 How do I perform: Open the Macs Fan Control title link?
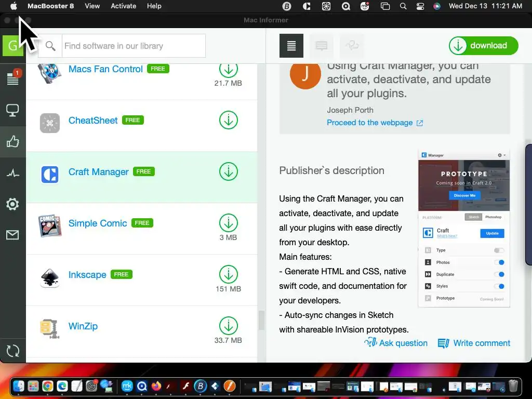pos(105,69)
